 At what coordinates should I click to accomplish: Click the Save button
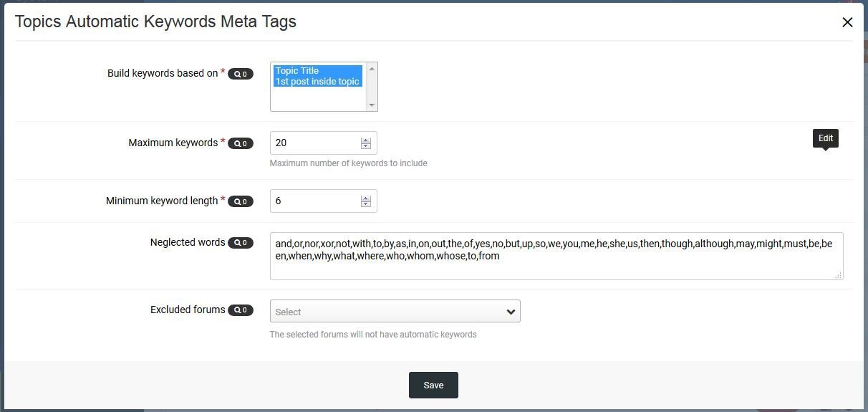[x=433, y=385]
